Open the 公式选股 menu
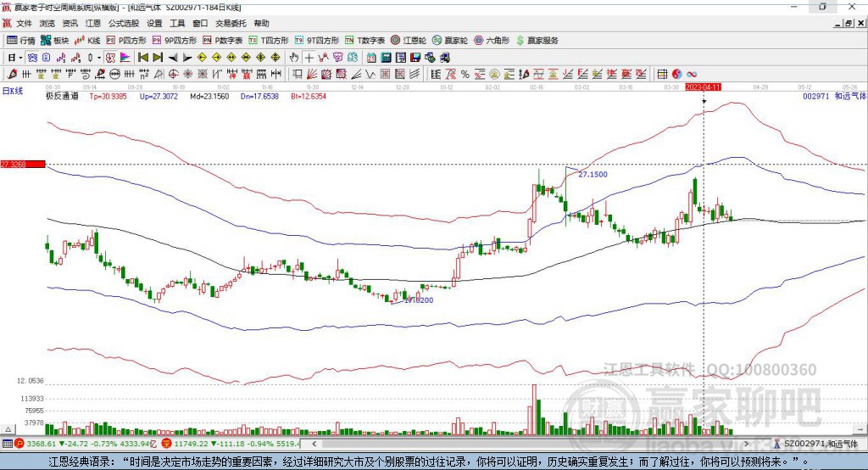The width and height of the screenshot is (868, 470). pos(124,23)
